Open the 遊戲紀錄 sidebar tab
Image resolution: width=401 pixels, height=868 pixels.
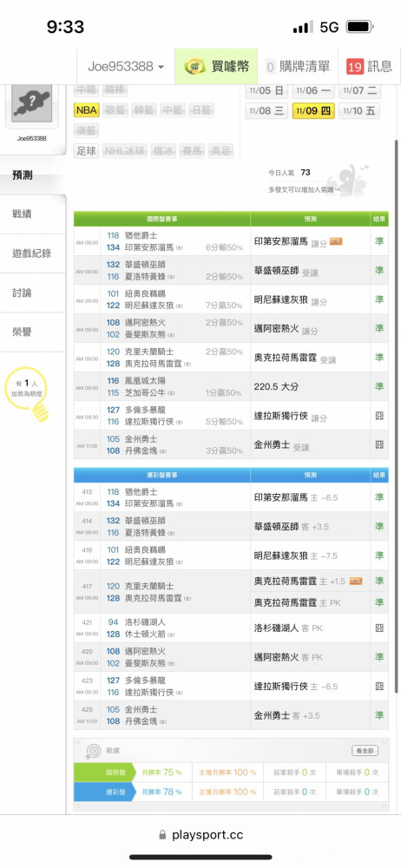pyautogui.click(x=33, y=253)
